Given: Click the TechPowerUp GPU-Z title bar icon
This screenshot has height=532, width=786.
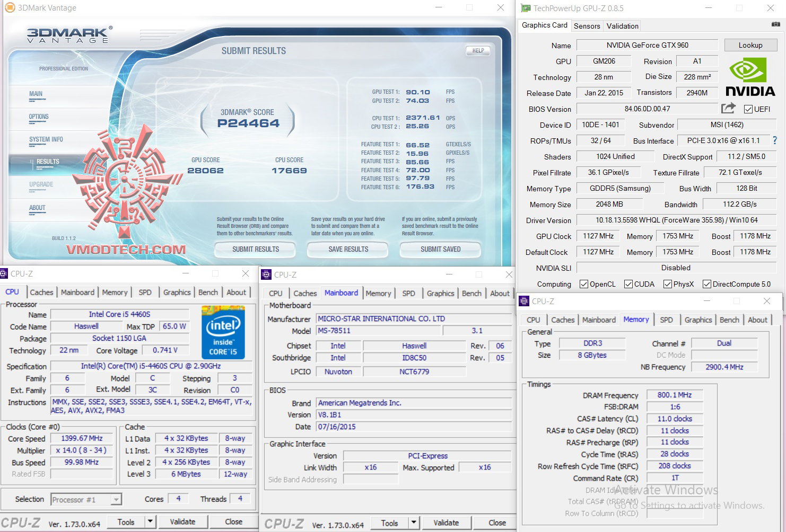Looking at the screenshot, I should pyautogui.click(x=526, y=8).
